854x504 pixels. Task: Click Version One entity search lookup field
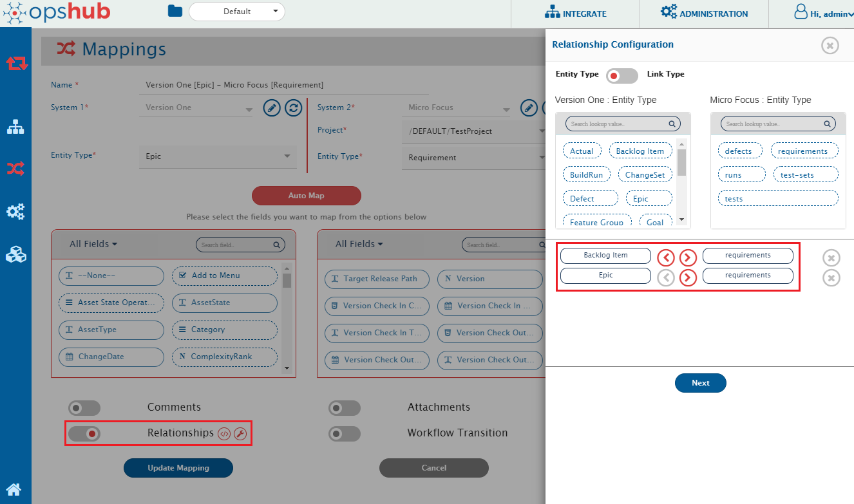tap(618, 124)
